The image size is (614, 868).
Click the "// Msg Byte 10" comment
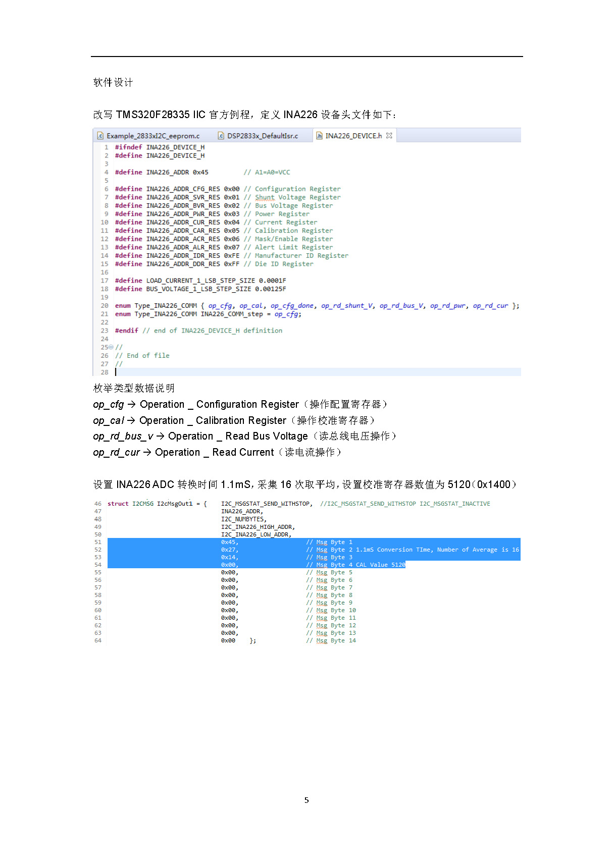(x=331, y=610)
